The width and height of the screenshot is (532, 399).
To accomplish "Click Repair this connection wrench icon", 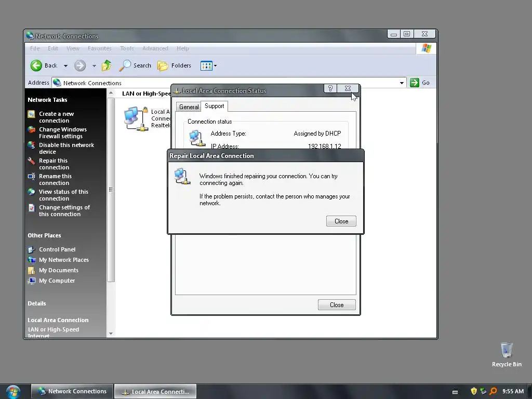I will point(32,161).
